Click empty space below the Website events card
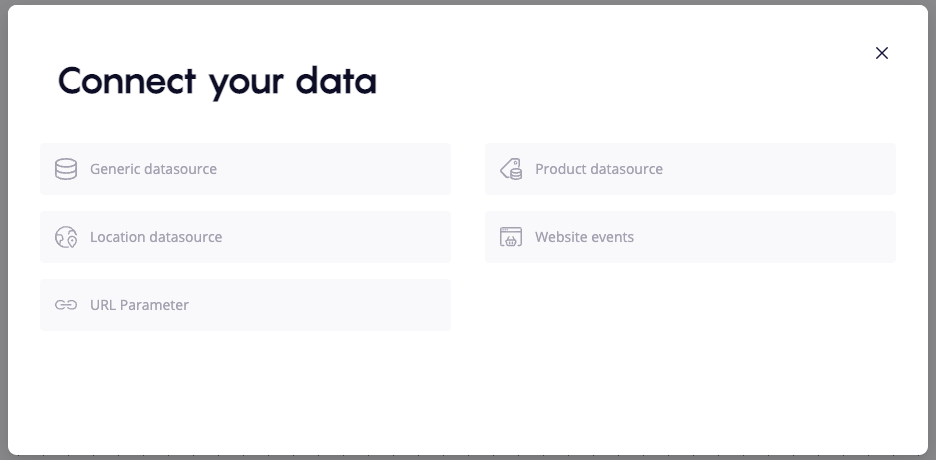 pos(690,330)
